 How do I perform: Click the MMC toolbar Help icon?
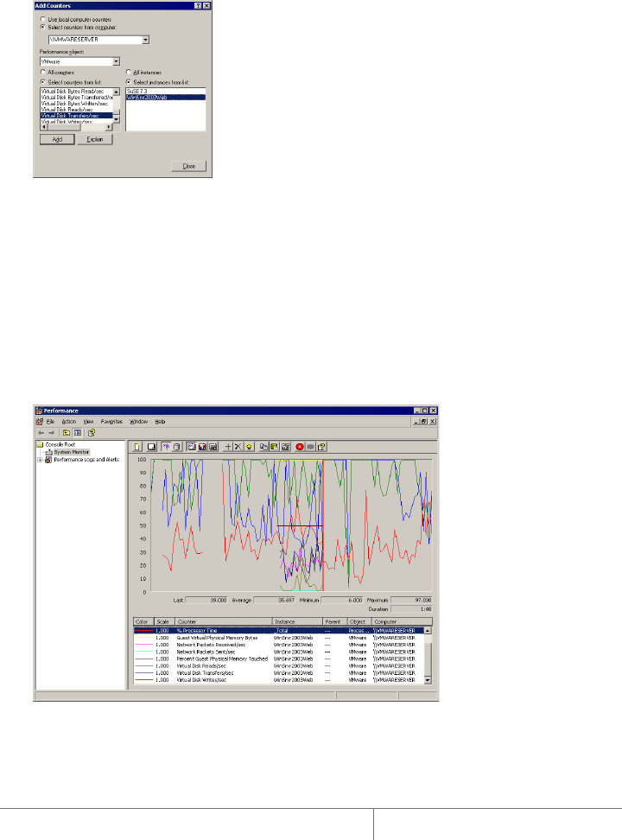coord(92,432)
